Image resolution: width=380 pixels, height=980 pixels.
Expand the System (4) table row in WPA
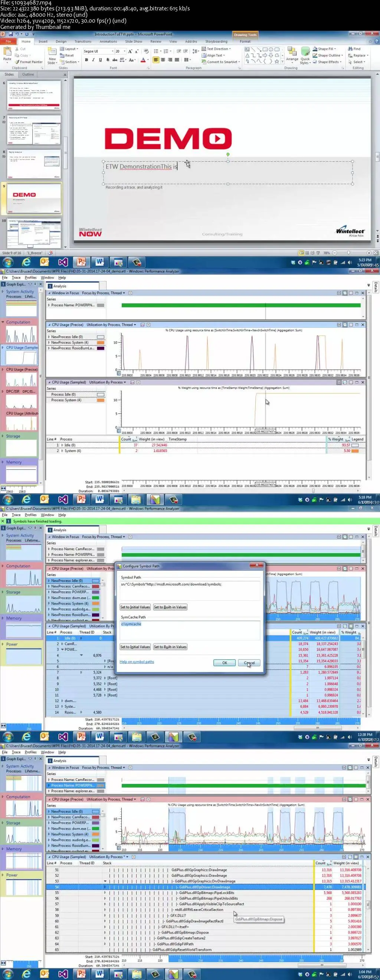[62, 451]
